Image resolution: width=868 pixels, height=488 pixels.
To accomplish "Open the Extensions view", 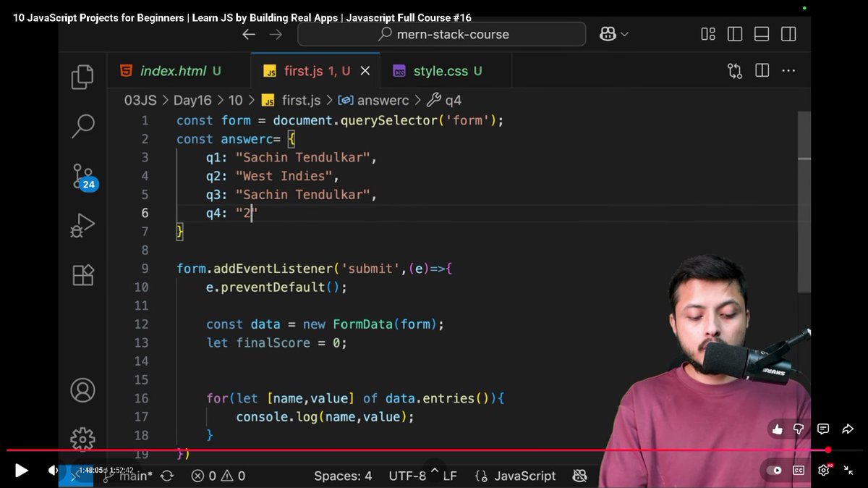I will point(82,275).
